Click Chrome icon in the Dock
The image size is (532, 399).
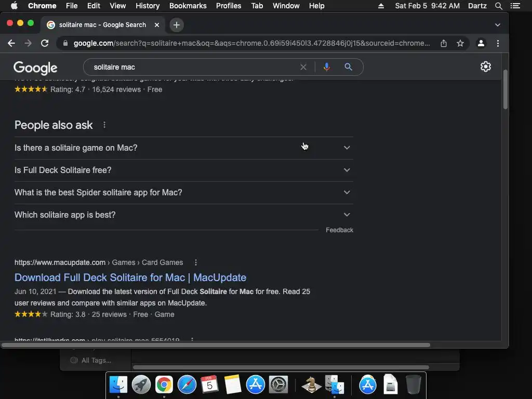coord(164,385)
